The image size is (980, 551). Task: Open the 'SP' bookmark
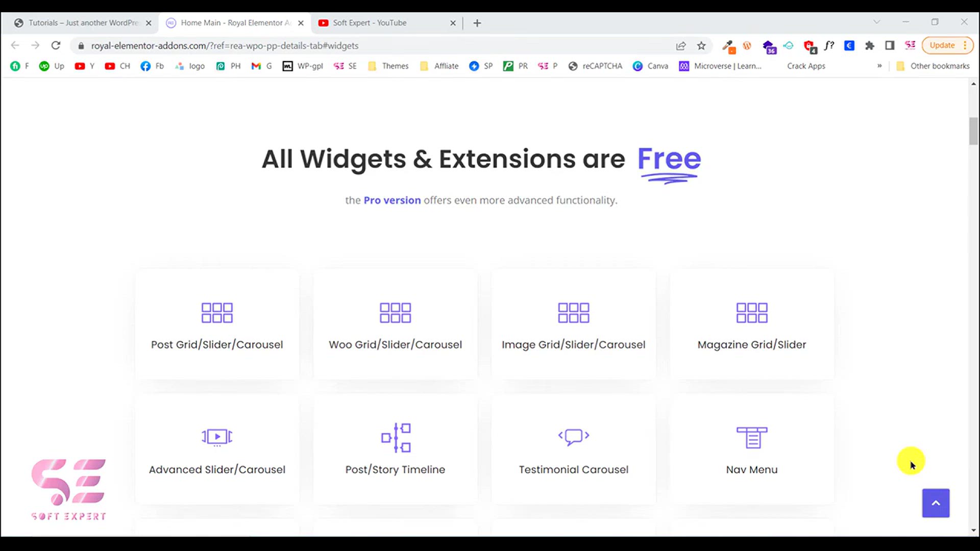481,66
